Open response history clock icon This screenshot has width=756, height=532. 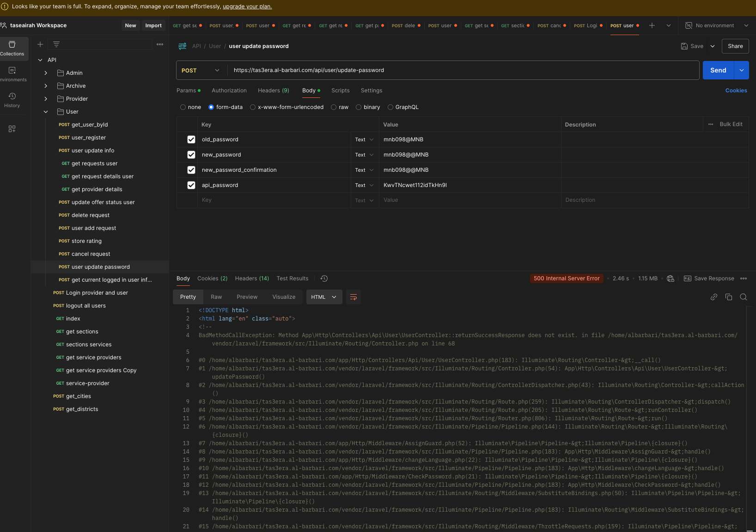coord(324,278)
